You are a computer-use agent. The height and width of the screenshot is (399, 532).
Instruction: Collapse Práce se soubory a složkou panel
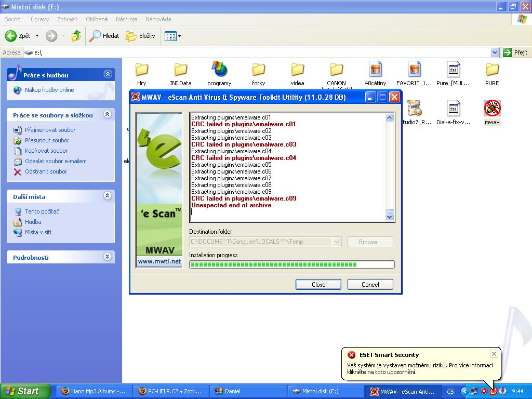point(108,114)
